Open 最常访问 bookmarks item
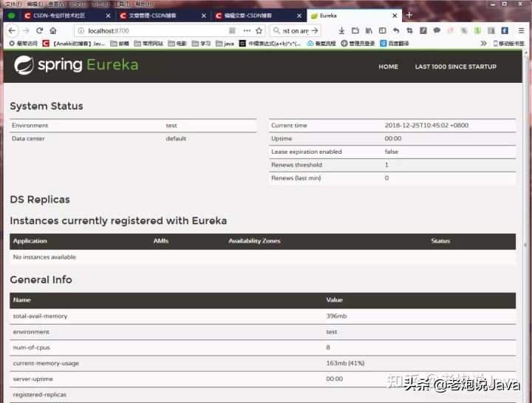Image resolution: width=532 pixels, height=403 pixels. click(23, 44)
